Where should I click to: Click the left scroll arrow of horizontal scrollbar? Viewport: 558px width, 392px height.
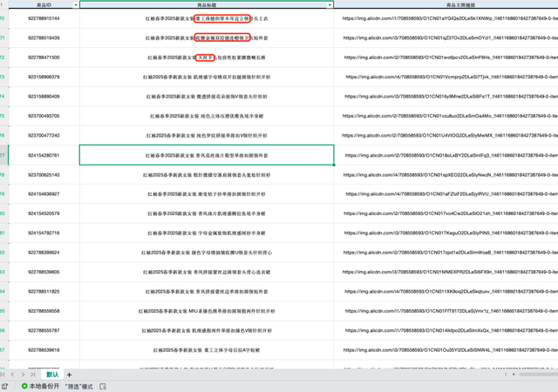point(514,375)
